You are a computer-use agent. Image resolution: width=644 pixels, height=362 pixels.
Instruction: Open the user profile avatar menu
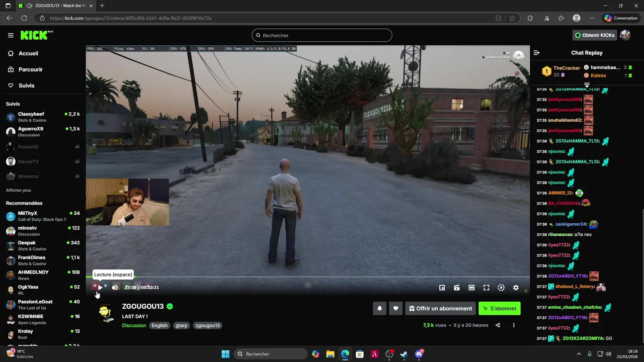[625, 35]
